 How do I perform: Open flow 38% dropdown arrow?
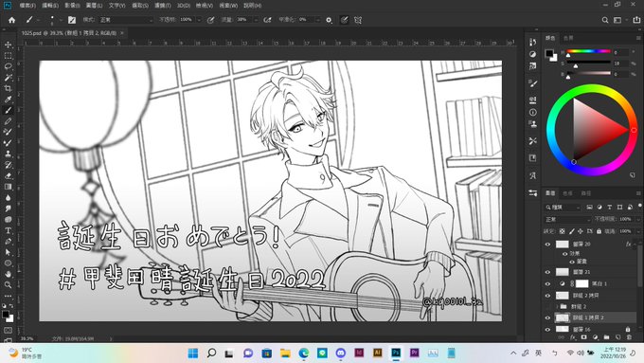[x=256, y=20]
